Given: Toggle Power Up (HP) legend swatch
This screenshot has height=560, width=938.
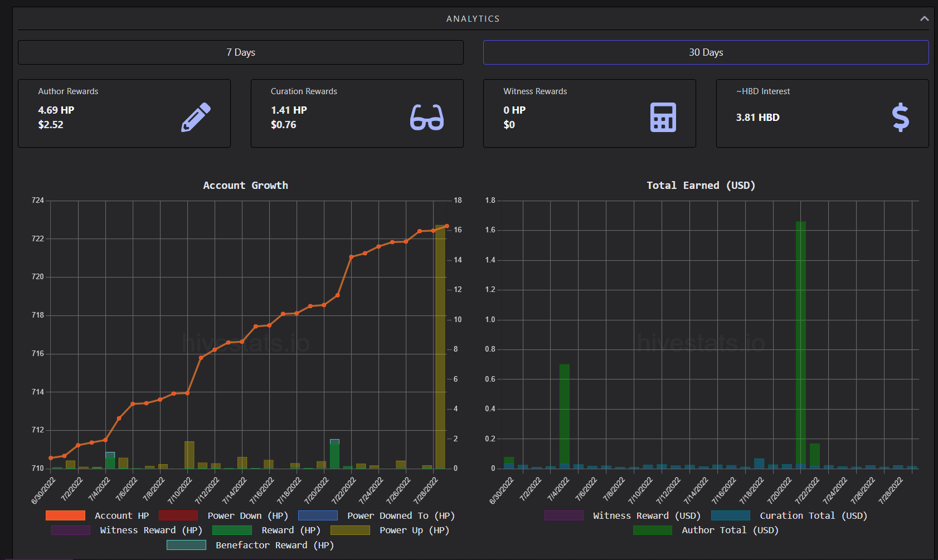Looking at the screenshot, I should [350, 530].
